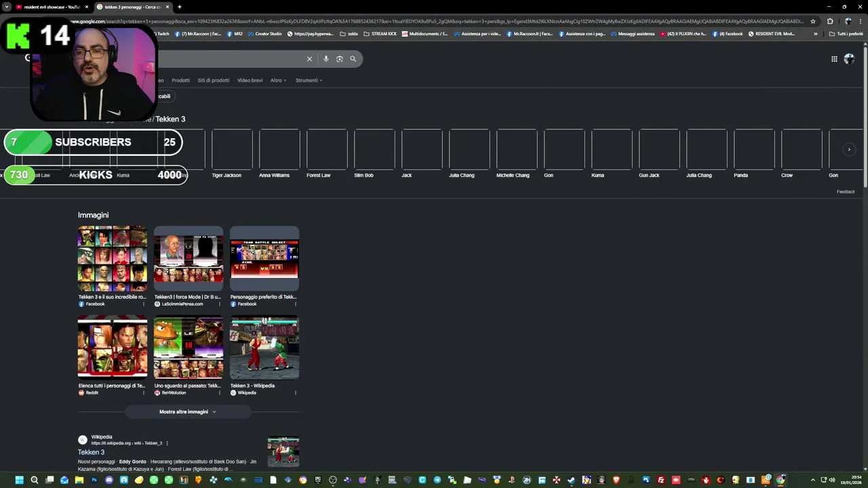Open the volume control in system tray

pyautogui.click(x=832, y=480)
